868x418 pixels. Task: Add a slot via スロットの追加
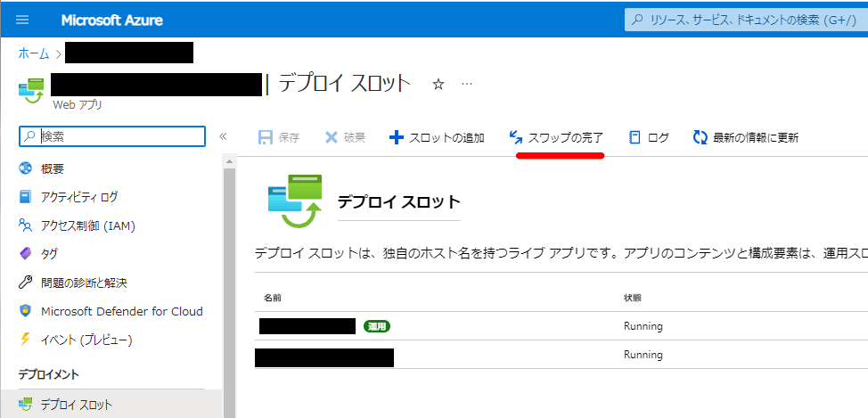point(438,137)
